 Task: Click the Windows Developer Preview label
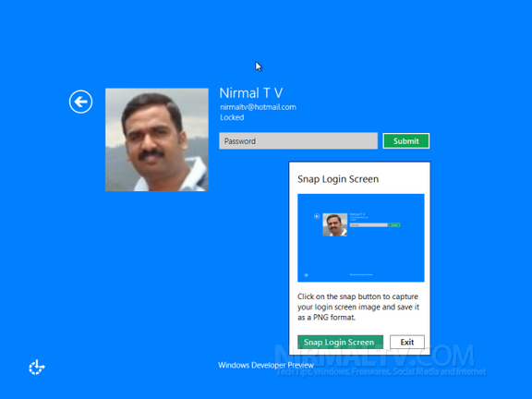coord(266,365)
